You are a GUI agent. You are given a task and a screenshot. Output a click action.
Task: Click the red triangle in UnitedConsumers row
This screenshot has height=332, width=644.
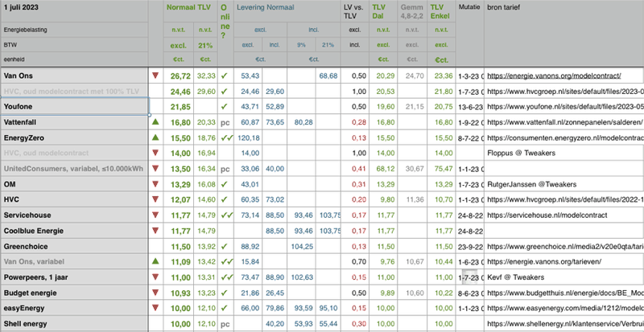[x=155, y=168]
